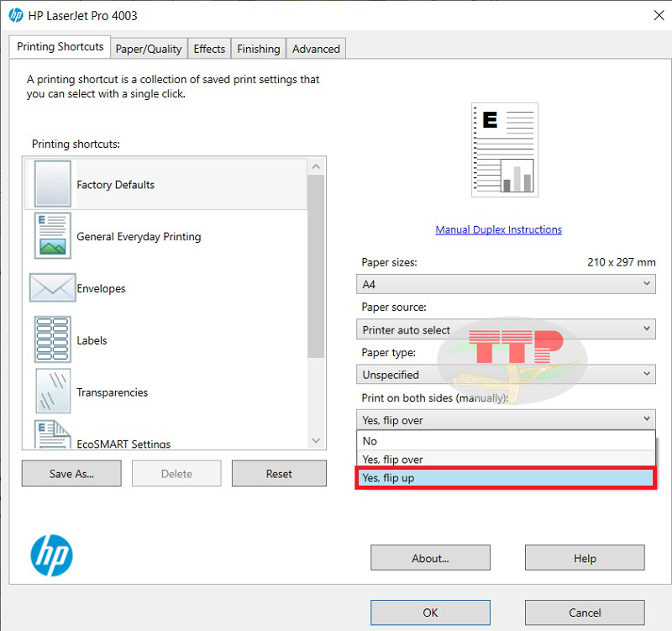
Task: Select 'Labels' text label
Action: 92,340
